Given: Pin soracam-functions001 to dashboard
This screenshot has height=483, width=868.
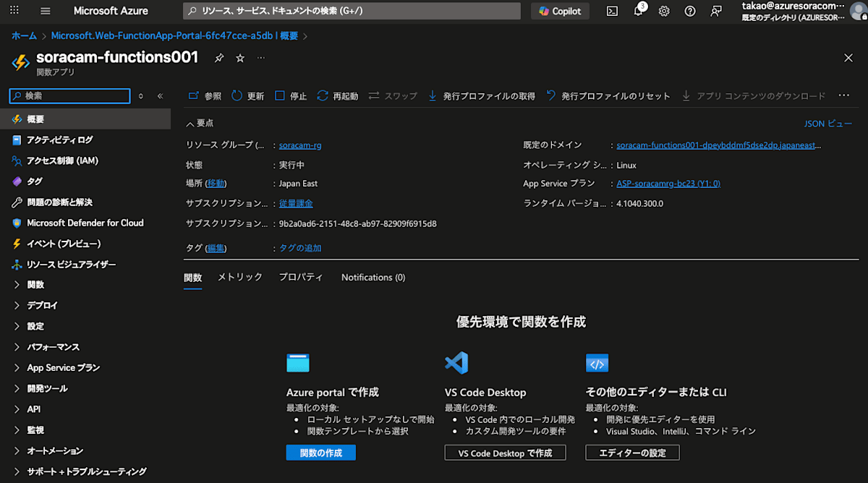Looking at the screenshot, I should 220,58.
